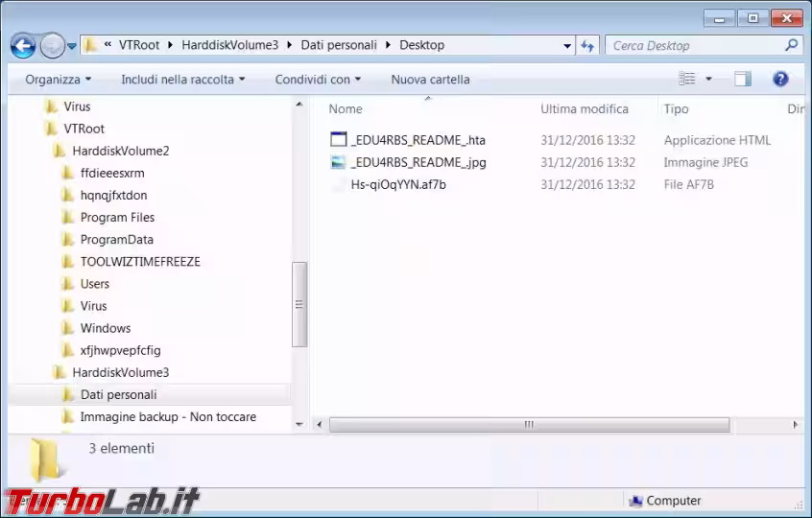This screenshot has height=518, width=812.
Task: Open the arrow after HarddiskVolume3 breadcrumb
Action: tap(290, 45)
